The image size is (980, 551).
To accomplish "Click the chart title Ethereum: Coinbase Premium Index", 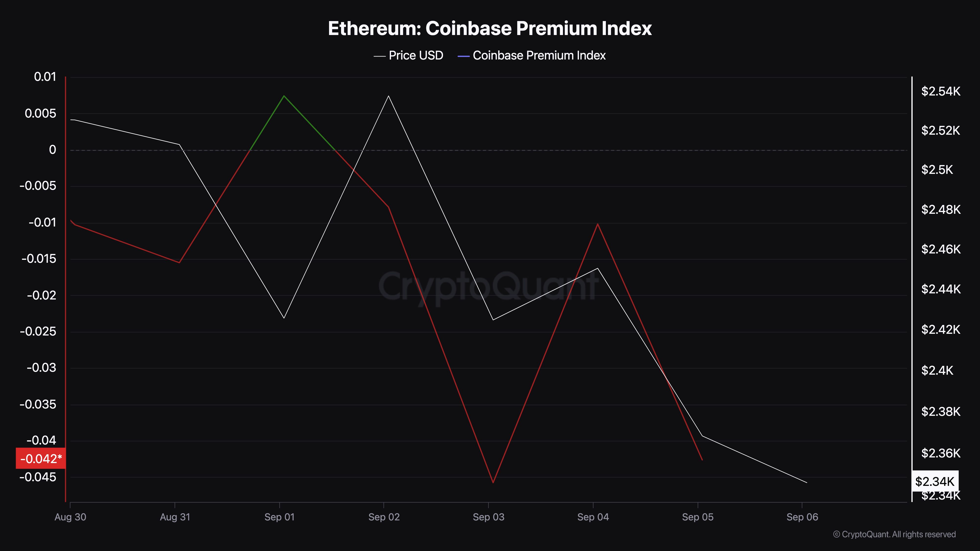I will click(x=490, y=28).
